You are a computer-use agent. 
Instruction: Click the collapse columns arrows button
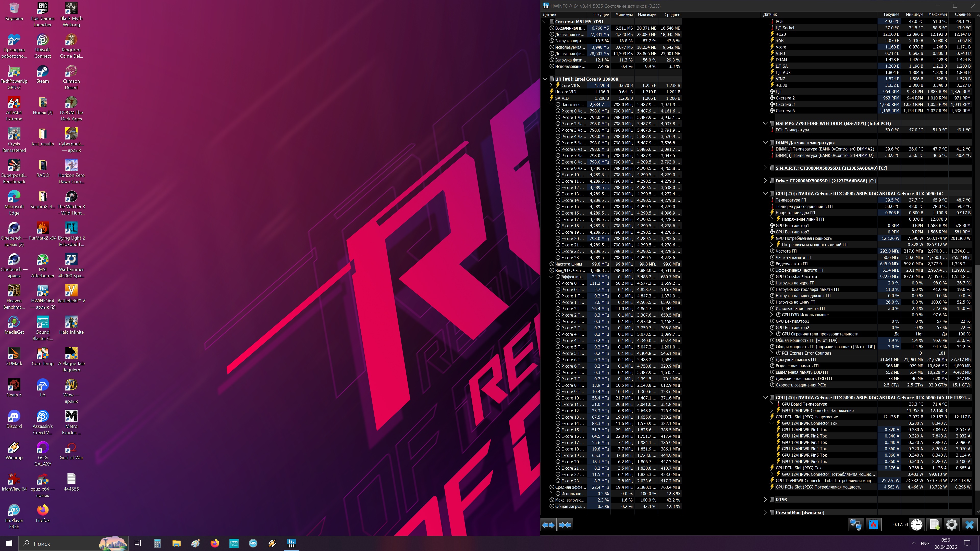click(565, 525)
